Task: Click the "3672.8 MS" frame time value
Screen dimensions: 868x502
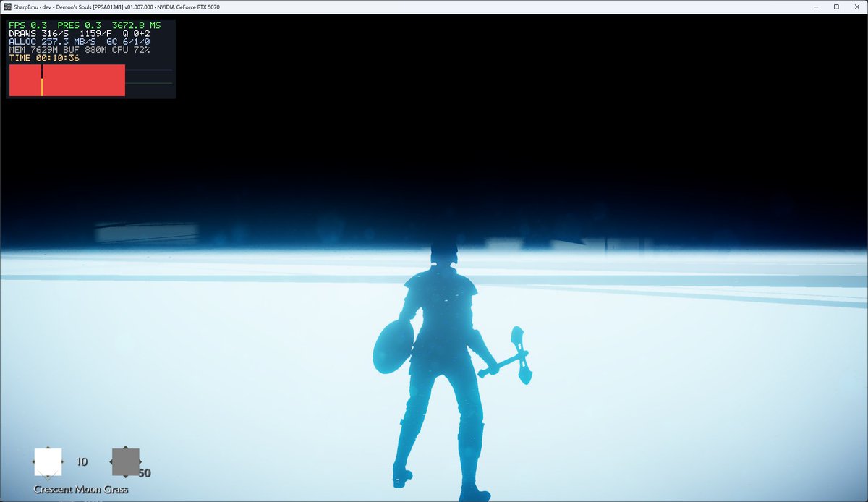Action: pos(136,25)
